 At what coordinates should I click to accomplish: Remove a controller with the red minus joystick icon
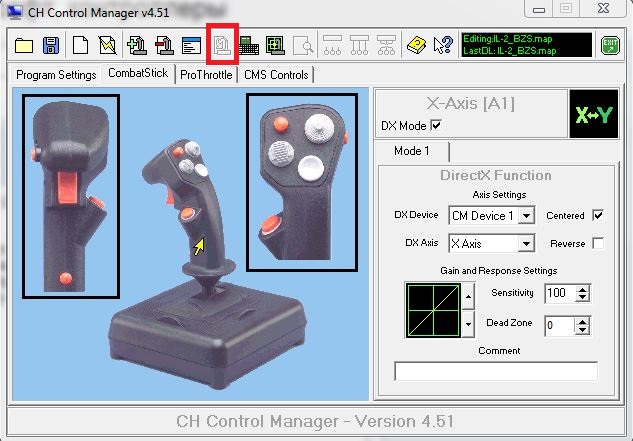[164, 45]
